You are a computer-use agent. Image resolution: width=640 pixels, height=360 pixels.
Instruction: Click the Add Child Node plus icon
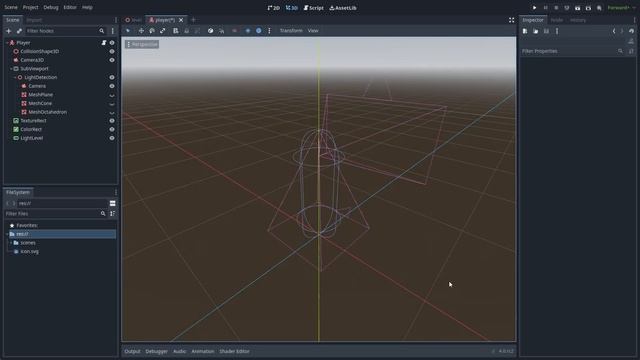(x=8, y=31)
